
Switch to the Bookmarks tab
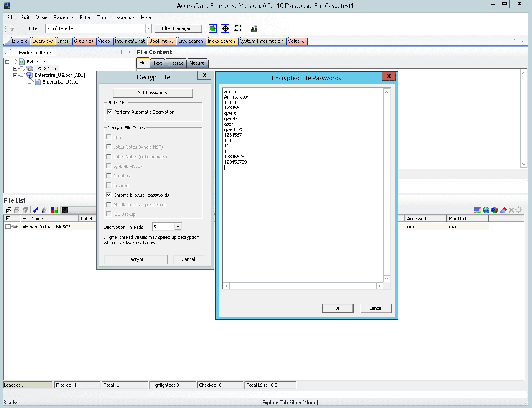(x=161, y=41)
